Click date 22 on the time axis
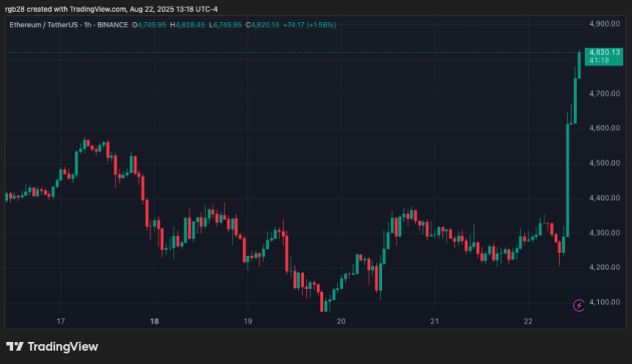This screenshot has width=632, height=364. click(x=528, y=321)
